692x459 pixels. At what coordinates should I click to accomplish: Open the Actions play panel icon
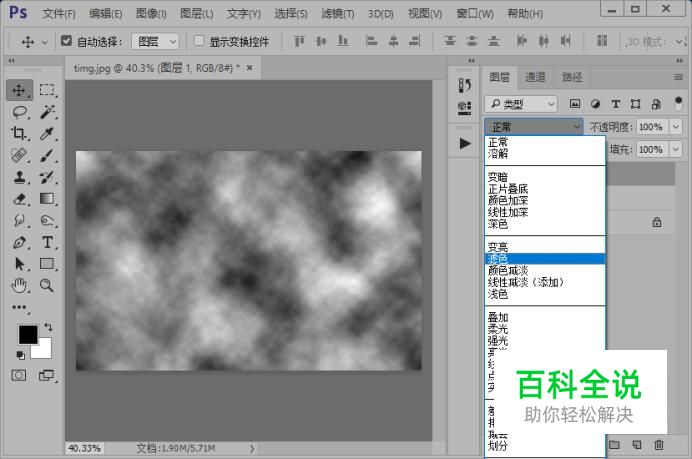pyautogui.click(x=464, y=143)
